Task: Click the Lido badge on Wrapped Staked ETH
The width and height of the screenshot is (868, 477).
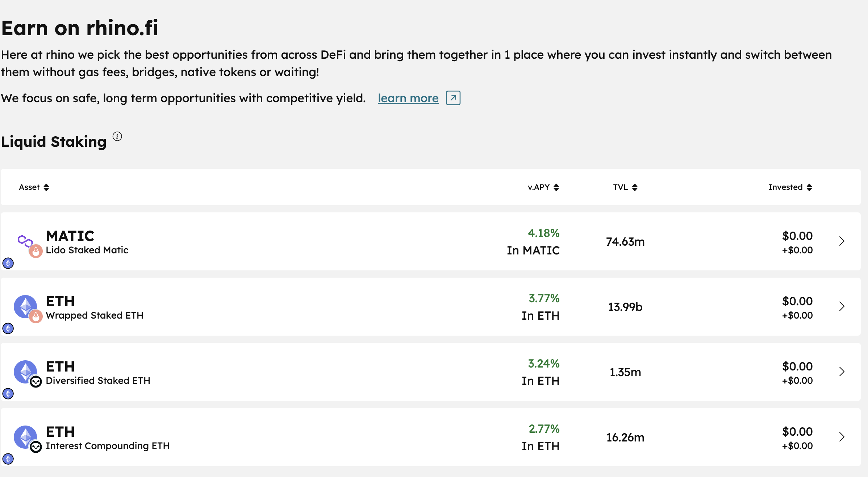Action: click(36, 316)
